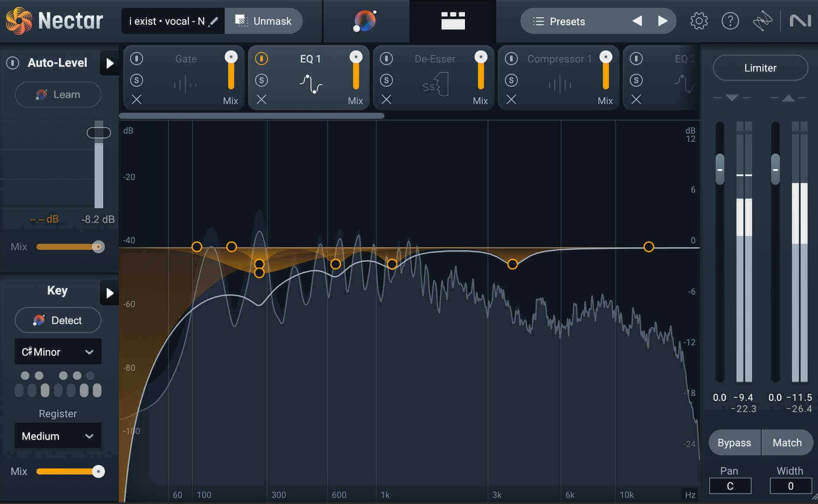Open the Register Medium dropdown

(58, 435)
